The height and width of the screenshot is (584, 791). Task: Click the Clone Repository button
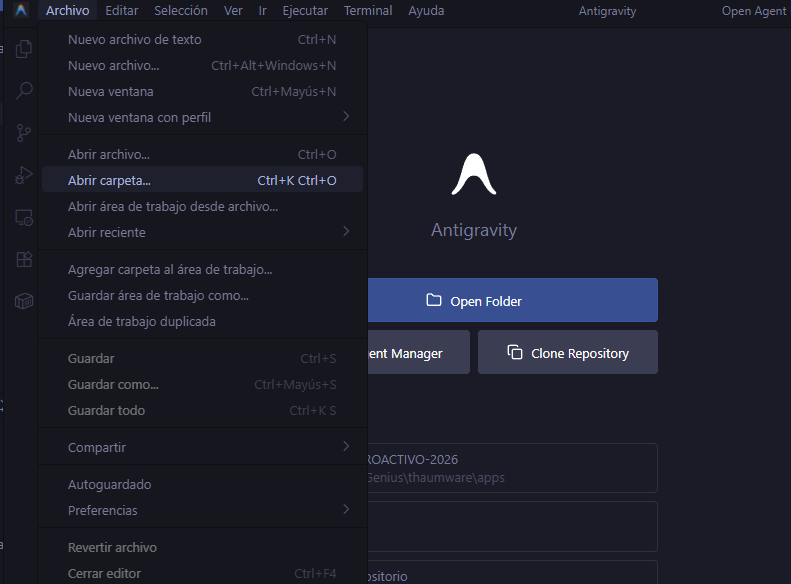pyautogui.click(x=567, y=353)
